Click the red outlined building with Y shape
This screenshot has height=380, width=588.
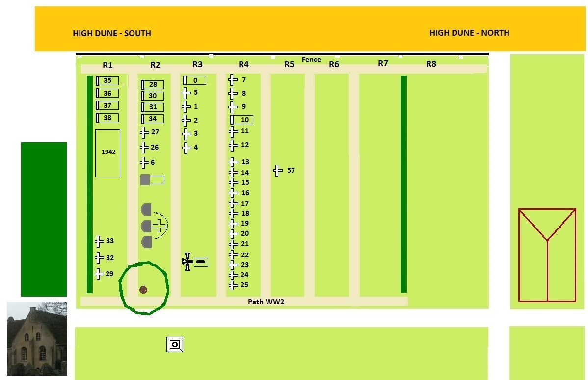547,255
